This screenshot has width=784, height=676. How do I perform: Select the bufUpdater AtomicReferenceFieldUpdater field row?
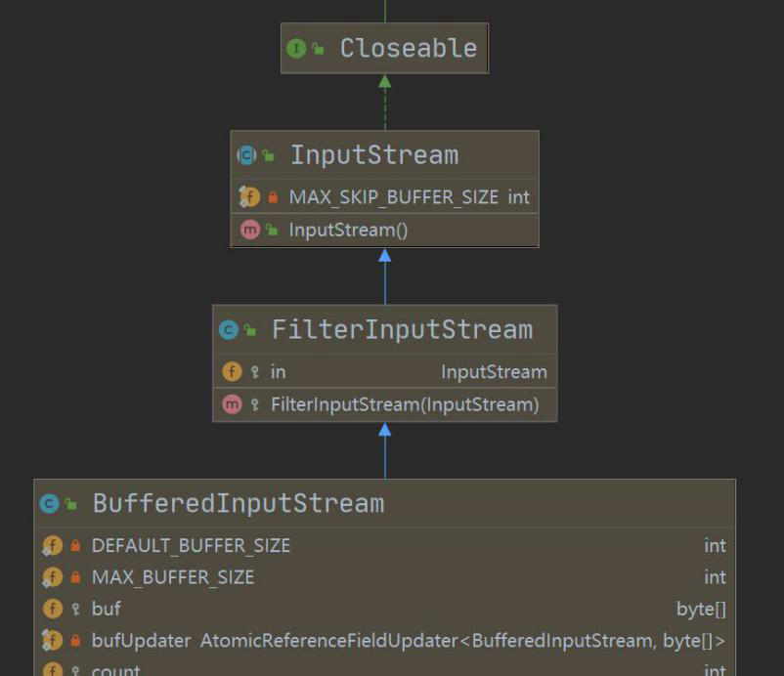tap(384, 641)
